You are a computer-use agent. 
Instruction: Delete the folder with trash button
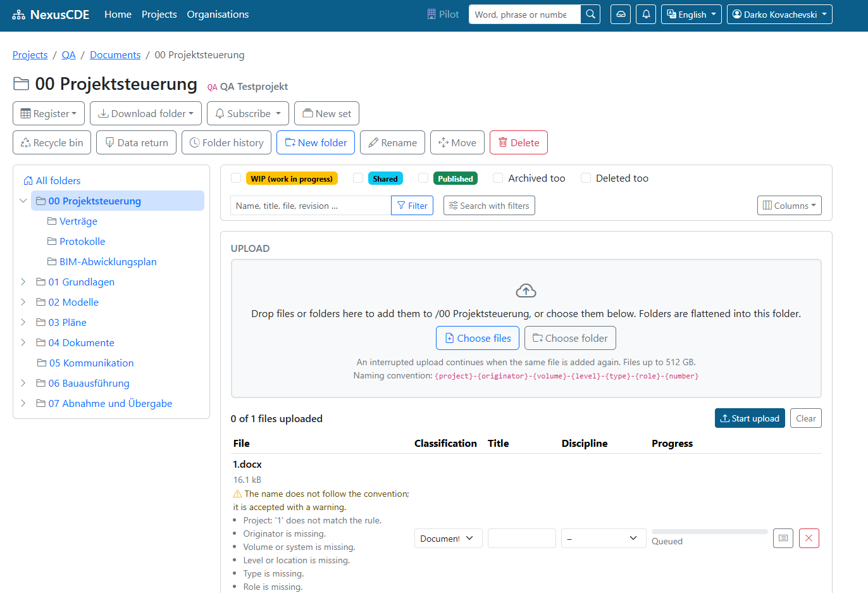[x=519, y=142]
